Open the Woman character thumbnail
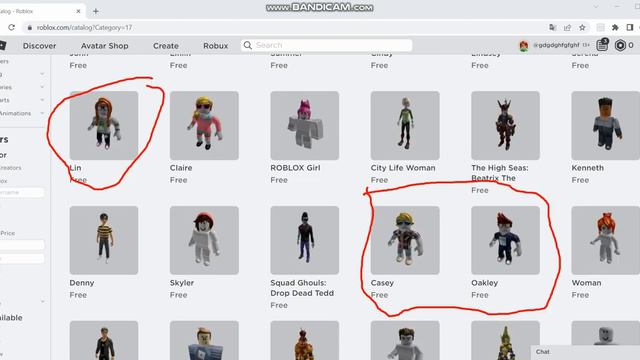 606,240
